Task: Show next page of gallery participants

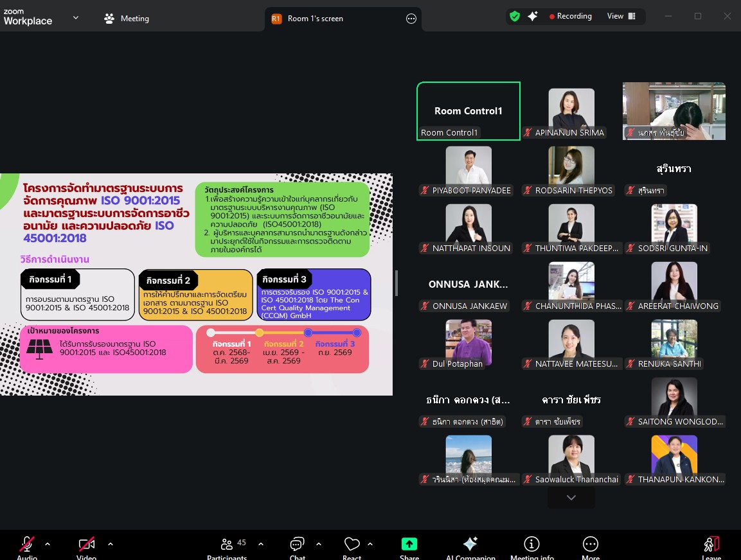Action: 571,497
